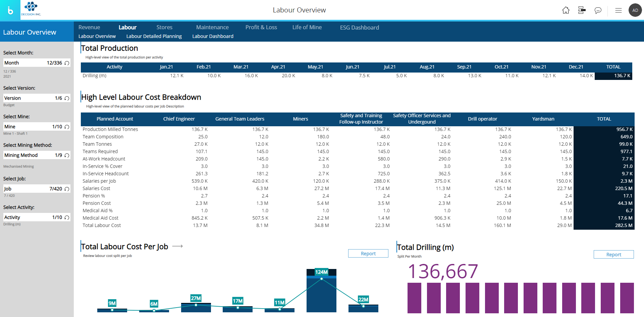Open the Labour Overview sub-tab
This screenshot has width=644, height=317.
(x=97, y=36)
